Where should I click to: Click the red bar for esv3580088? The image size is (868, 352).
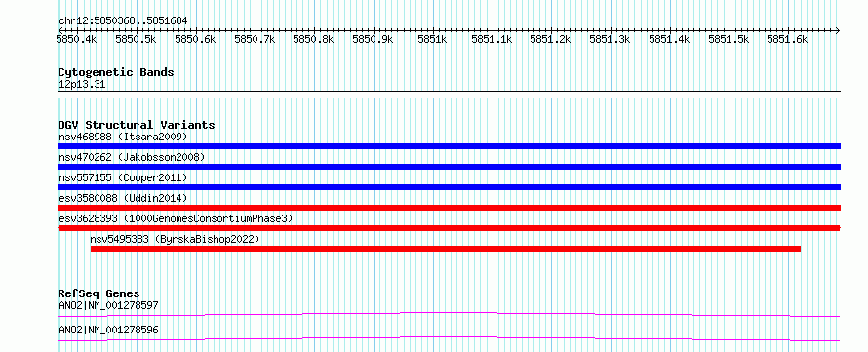click(x=449, y=208)
